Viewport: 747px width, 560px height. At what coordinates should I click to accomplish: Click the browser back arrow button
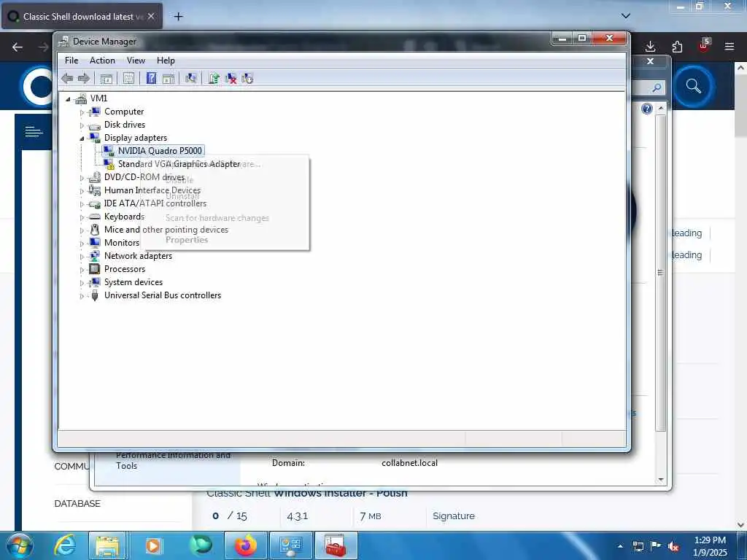18,47
